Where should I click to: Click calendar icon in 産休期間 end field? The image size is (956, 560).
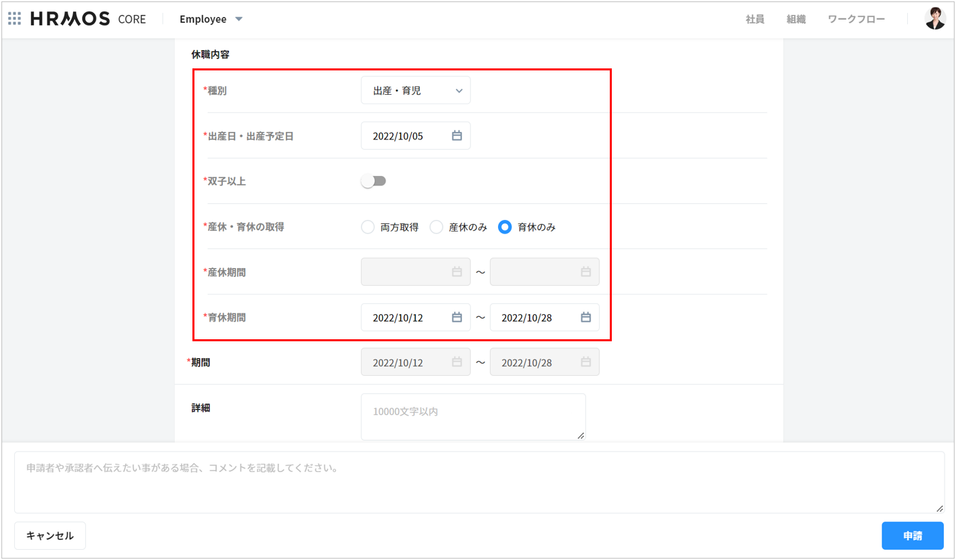585,272
